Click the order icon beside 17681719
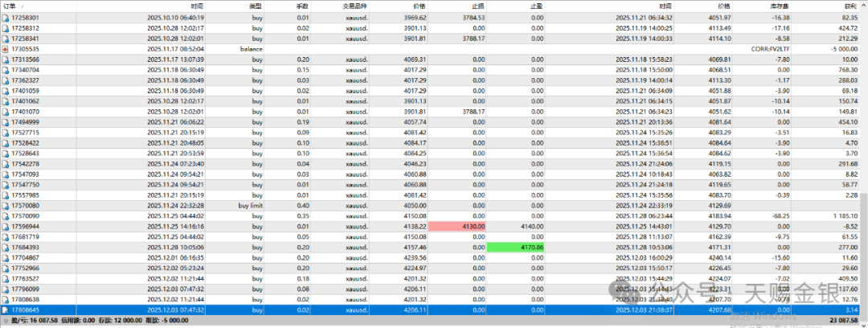This screenshot has height=328, width=868. 6,236
